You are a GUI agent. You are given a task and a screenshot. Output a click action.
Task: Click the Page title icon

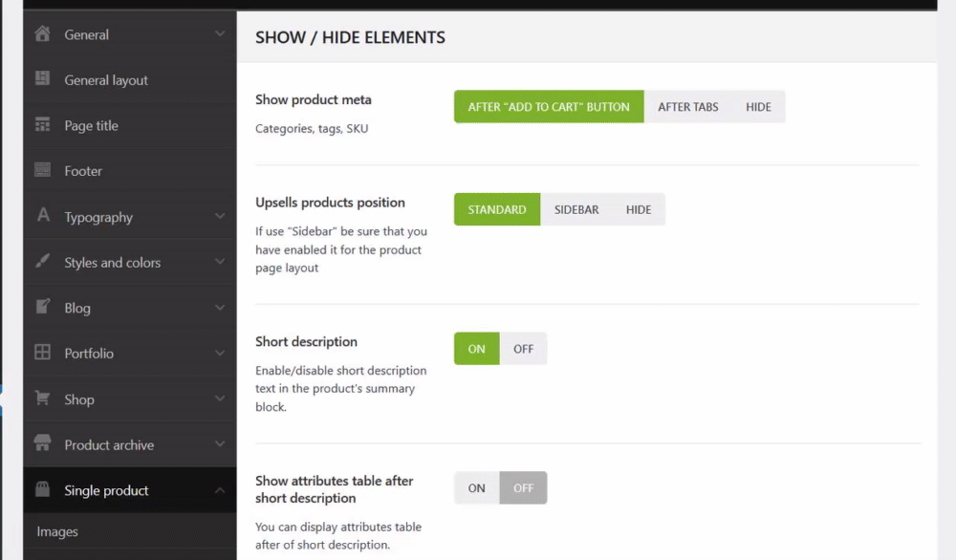point(43,124)
